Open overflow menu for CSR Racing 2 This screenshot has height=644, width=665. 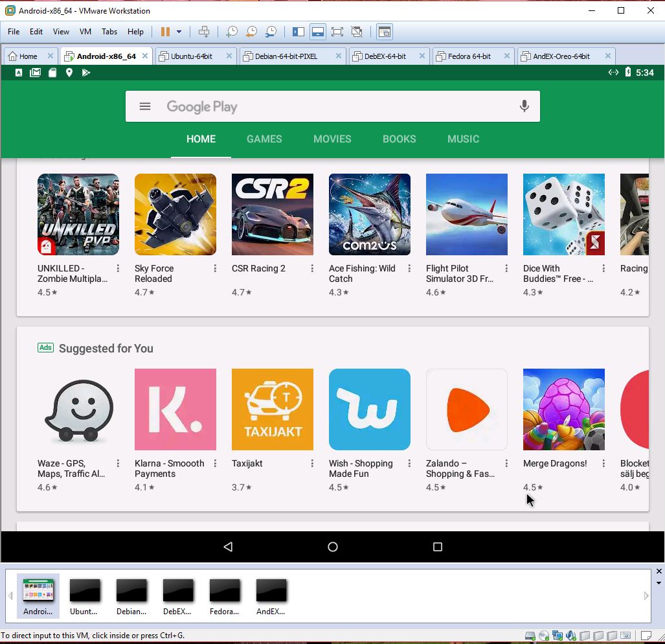click(x=312, y=268)
